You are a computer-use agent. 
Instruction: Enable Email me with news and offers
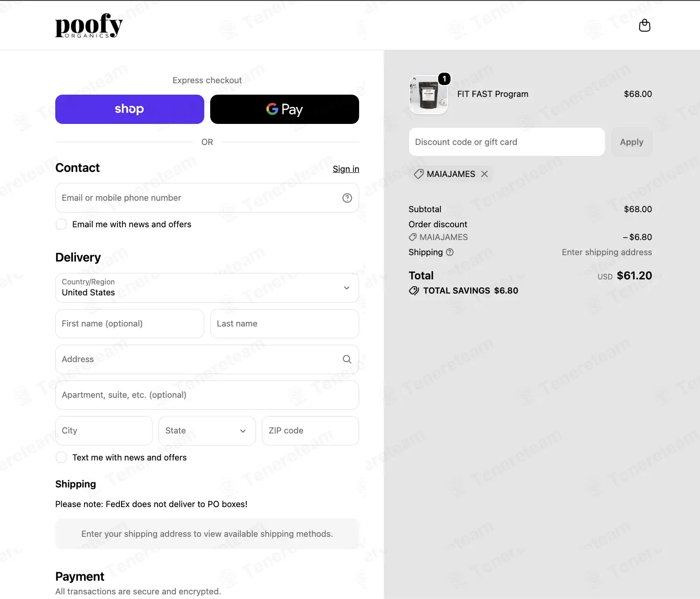tap(61, 225)
